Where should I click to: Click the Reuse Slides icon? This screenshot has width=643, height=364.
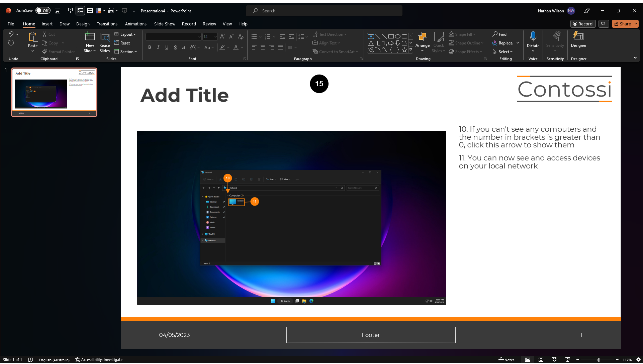tap(104, 37)
